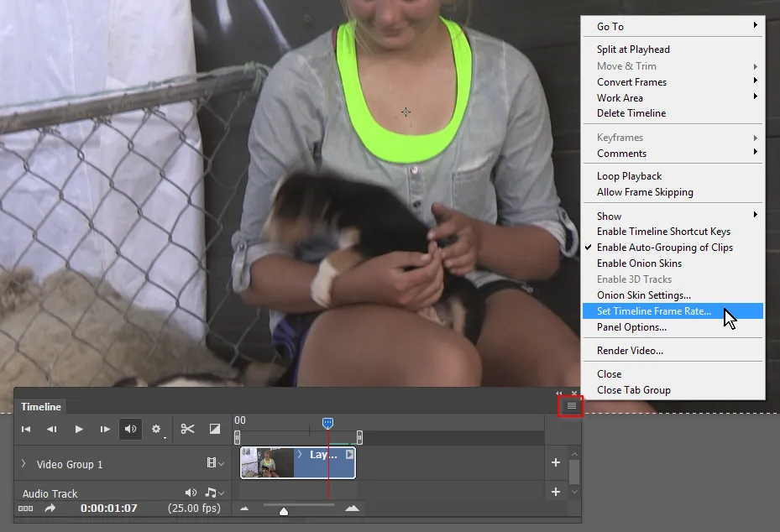Select the Timeline panel tab
The height and width of the screenshot is (532, 780).
coord(41,406)
